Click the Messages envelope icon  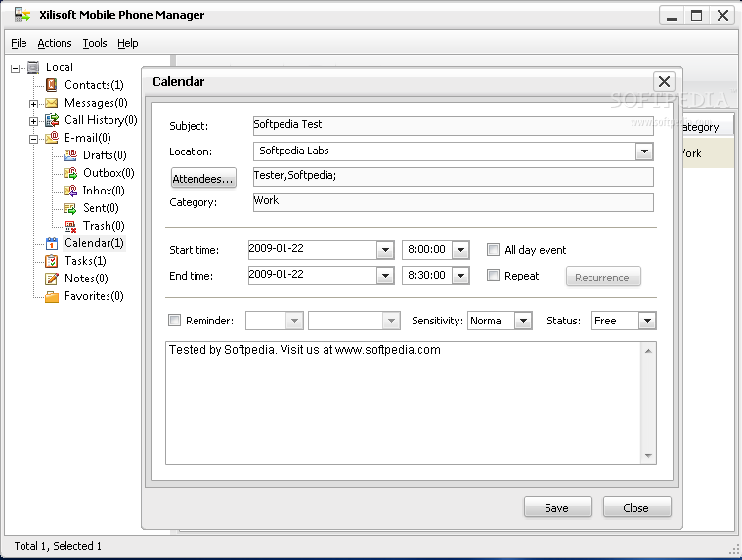[x=52, y=103]
